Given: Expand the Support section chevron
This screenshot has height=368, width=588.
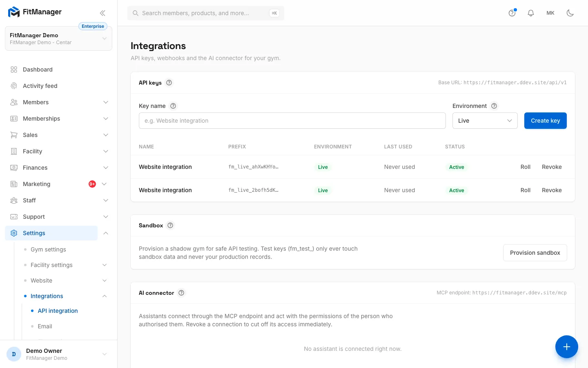Looking at the screenshot, I should (106, 217).
